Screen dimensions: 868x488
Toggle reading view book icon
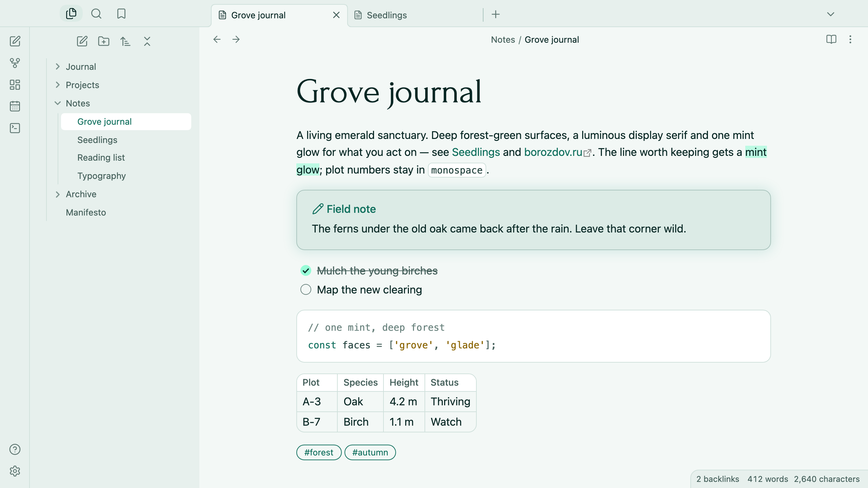831,39
